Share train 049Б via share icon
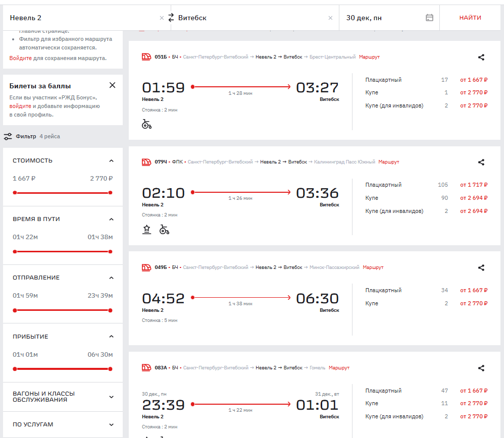The width and height of the screenshot is (504, 438). [x=481, y=267]
